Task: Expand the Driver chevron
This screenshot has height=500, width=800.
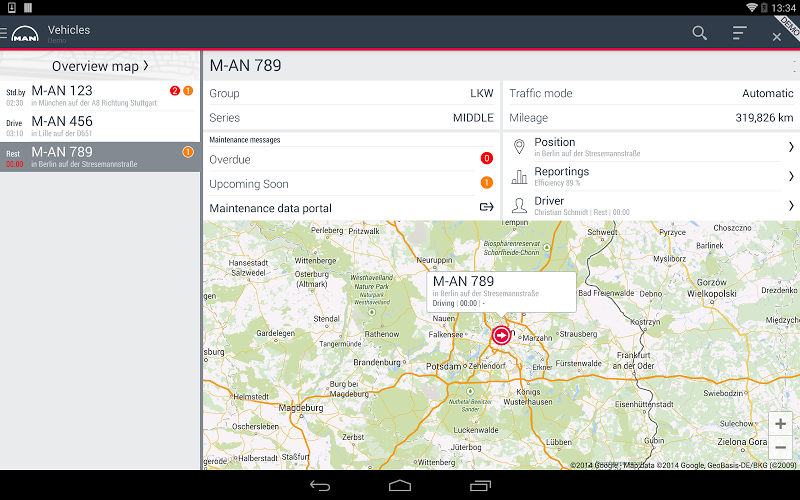Action: pos(791,206)
